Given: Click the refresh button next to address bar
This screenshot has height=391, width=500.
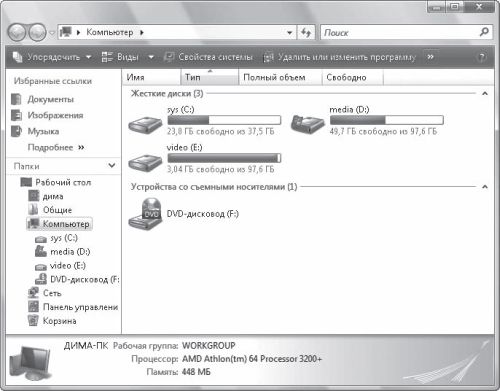Looking at the screenshot, I should pyautogui.click(x=306, y=33).
